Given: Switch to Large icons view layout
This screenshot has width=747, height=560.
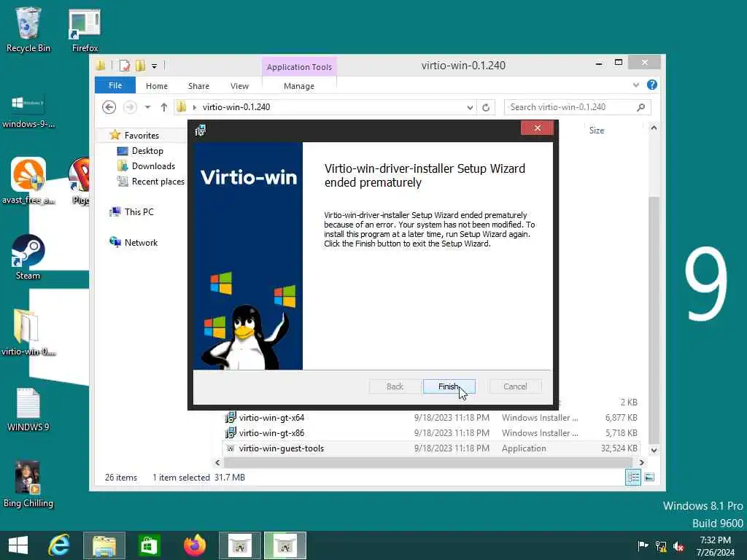Looking at the screenshot, I should pyautogui.click(x=649, y=477).
